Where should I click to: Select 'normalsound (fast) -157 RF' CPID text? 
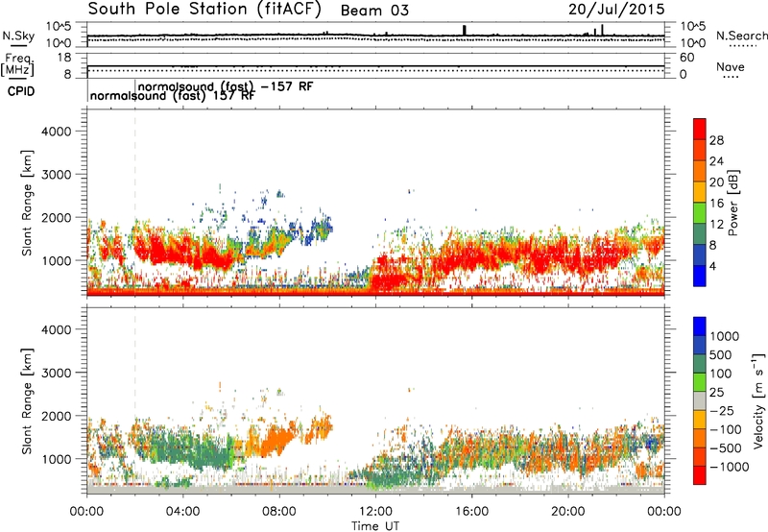click(x=226, y=86)
